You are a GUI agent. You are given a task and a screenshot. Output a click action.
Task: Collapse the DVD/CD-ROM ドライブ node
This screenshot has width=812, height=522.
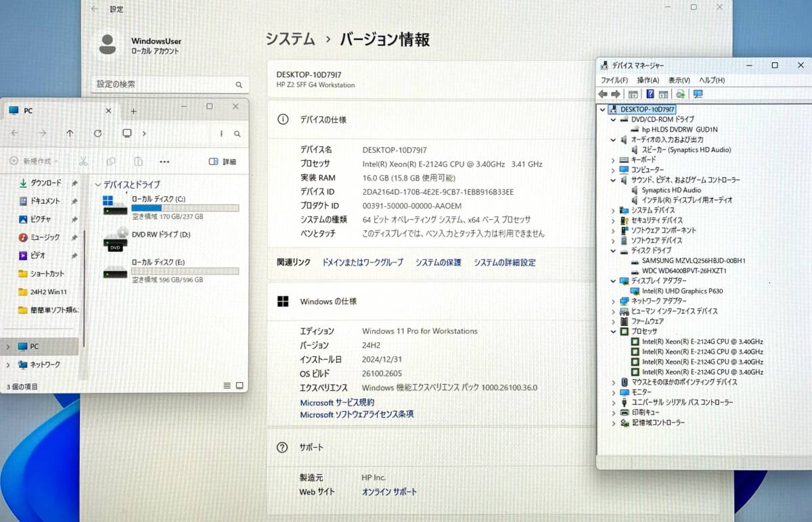pos(614,119)
